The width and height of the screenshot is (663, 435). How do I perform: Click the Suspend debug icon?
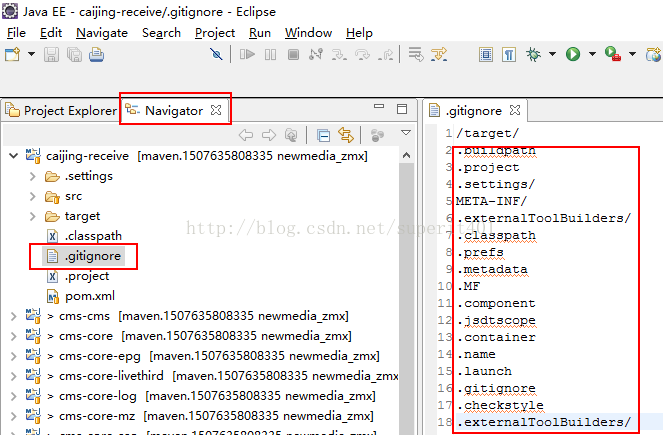coord(270,54)
